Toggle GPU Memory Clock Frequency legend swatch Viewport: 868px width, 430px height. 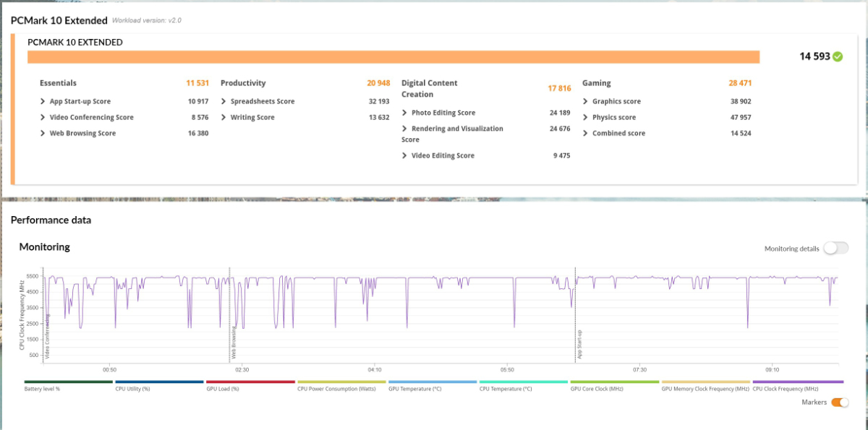[x=707, y=382]
